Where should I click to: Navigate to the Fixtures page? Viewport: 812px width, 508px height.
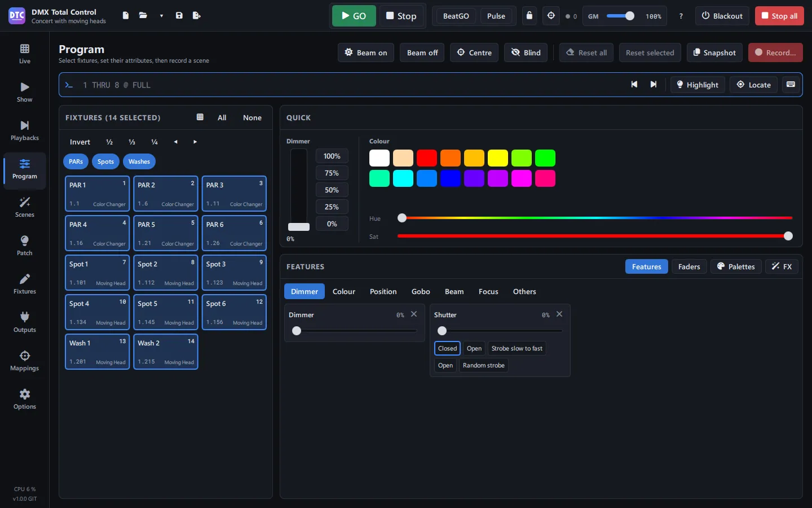coord(25,284)
